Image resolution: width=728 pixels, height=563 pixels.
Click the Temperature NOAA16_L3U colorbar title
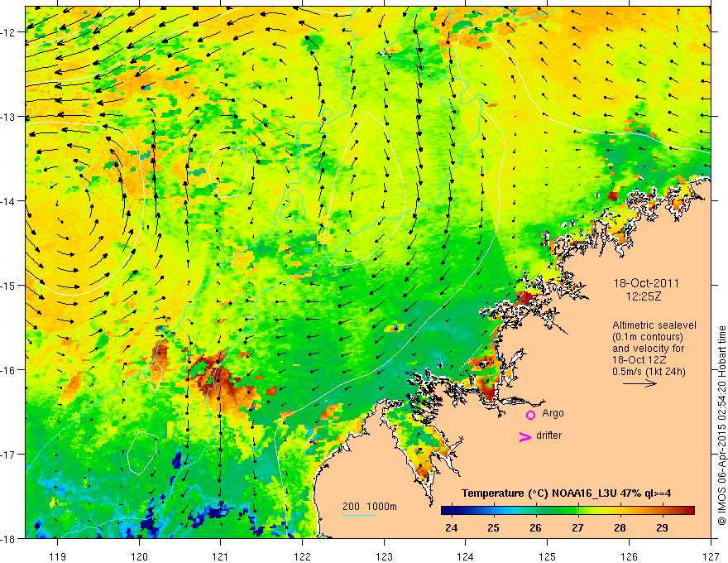pyautogui.click(x=566, y=493)
